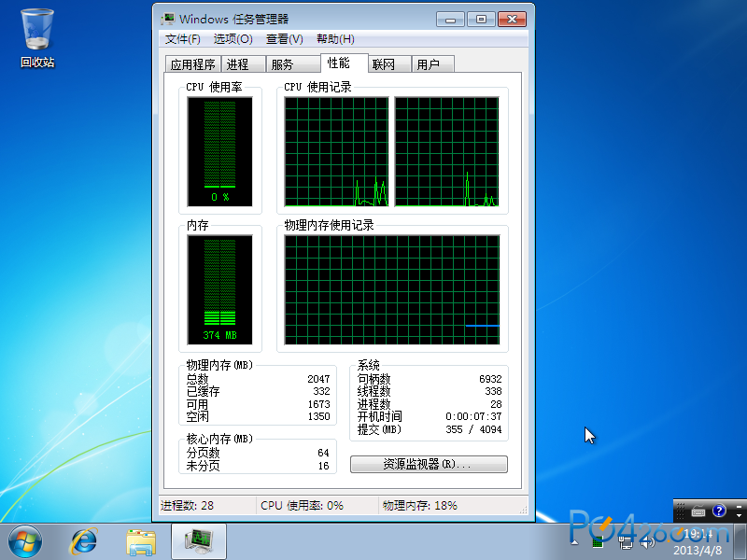Click the 进程数 value 28 in 系统 group

tap(496, 404)
